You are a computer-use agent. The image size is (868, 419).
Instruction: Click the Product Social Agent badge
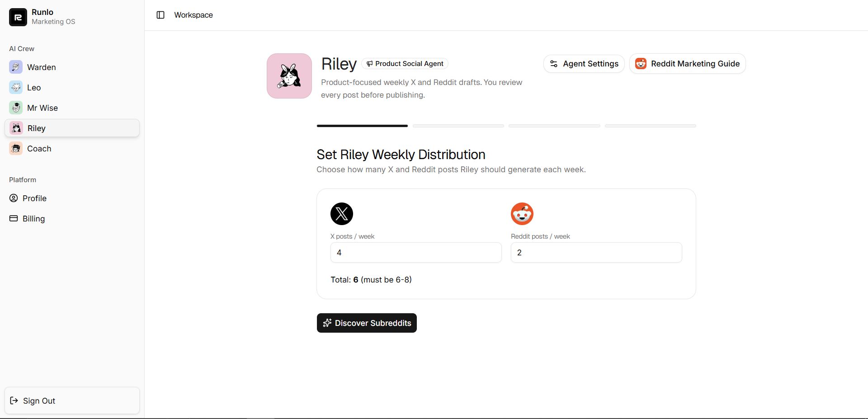click(x=405, y=64)
